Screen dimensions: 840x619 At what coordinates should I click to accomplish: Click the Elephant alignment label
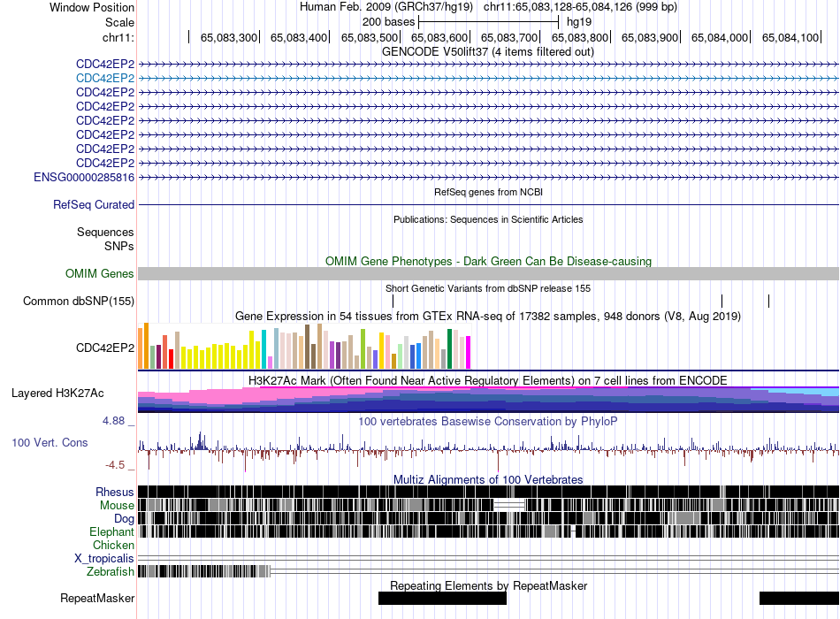[x=111, y=532]
